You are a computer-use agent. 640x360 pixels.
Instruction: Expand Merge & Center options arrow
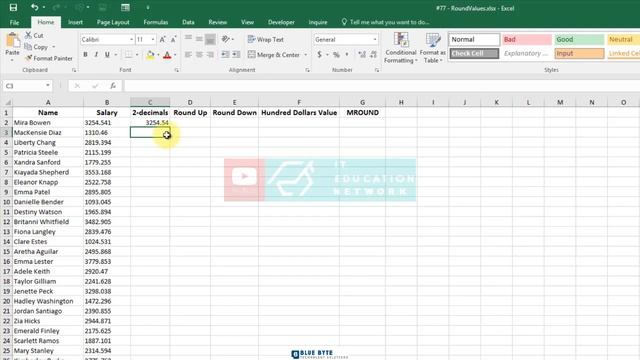click(x=306, y=55)
